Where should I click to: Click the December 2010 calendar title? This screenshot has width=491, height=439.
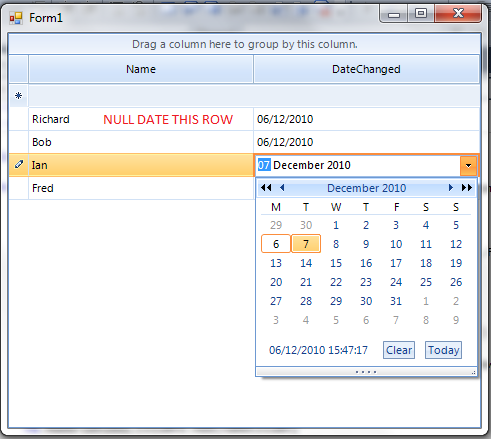click(x=366, y=188)
